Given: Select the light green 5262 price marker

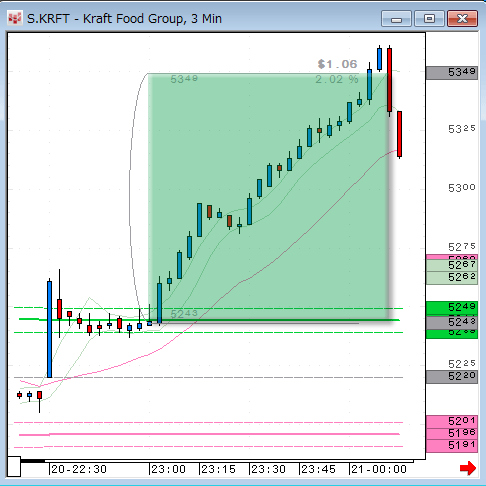Looking at the screenshot, I should click(452, 278).
